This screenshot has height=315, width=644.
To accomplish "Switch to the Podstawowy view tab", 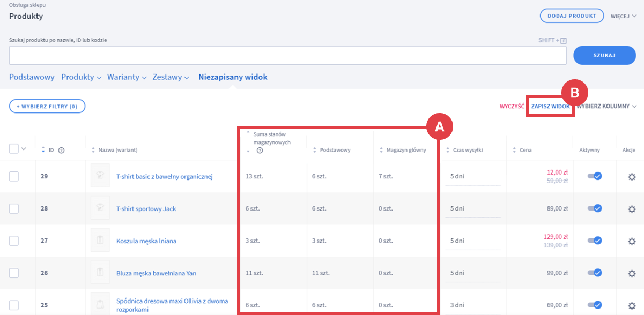I will [32, 77].
